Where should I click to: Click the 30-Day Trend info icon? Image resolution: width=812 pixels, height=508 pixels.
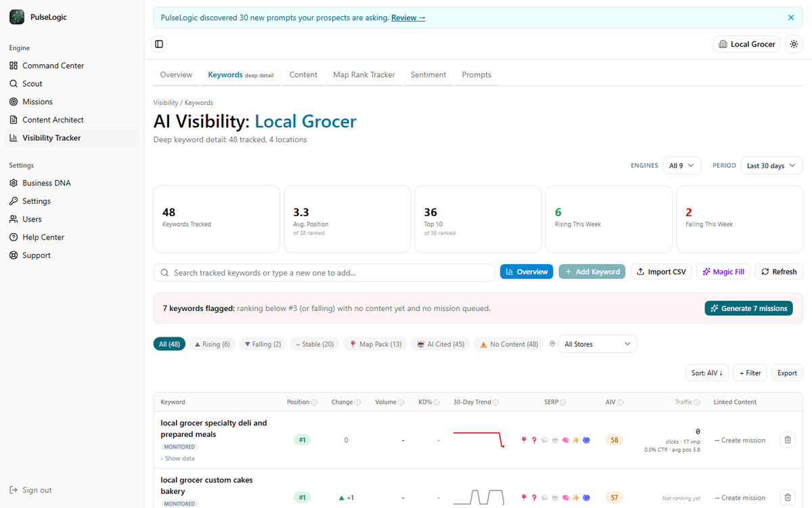pyautogui.click(x=496, y=402)
